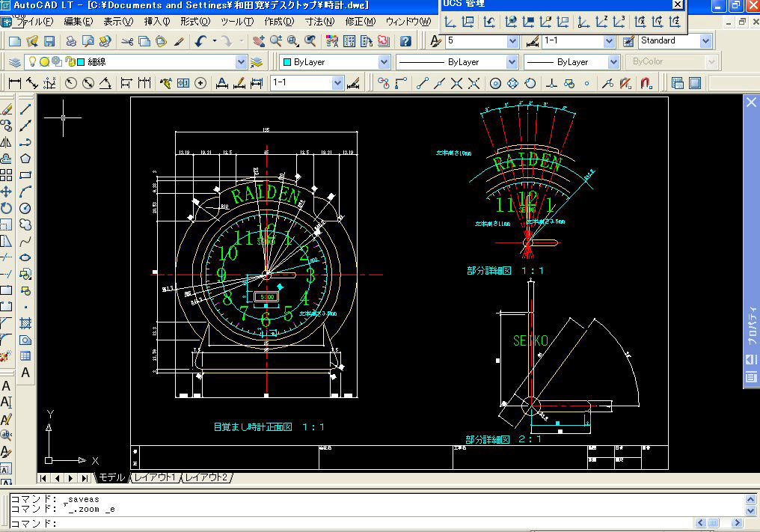This screenshot has width=760, height=532.
Task: Expand the Undo history dropdown arrow
Action: coord(214,41)
